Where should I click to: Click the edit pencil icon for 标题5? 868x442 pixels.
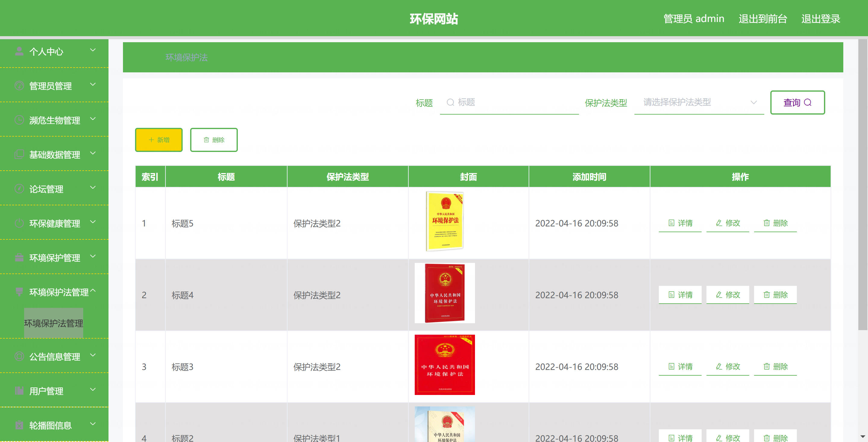point(719,223)
